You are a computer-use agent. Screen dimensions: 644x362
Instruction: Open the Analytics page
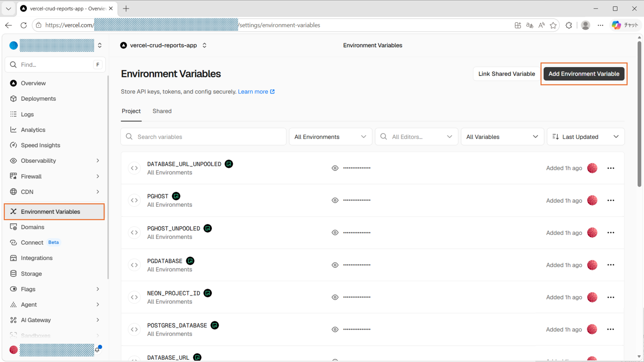(x=55, y=130)
